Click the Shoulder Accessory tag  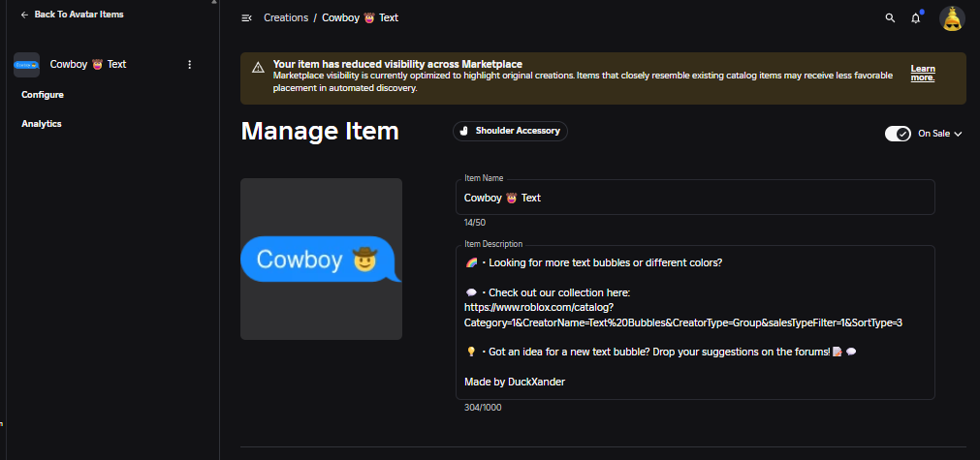(510, 131)
